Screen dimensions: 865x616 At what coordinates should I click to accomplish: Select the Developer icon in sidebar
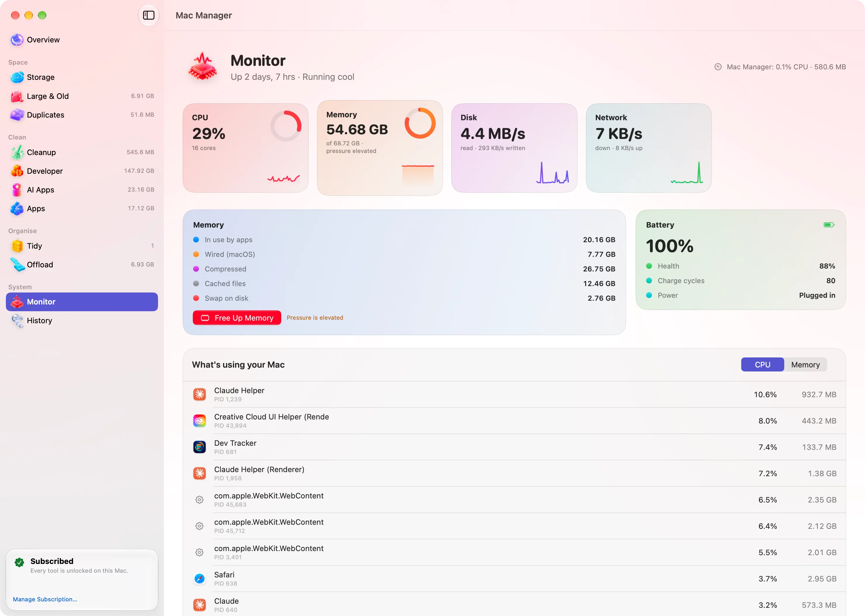(17, 171)
